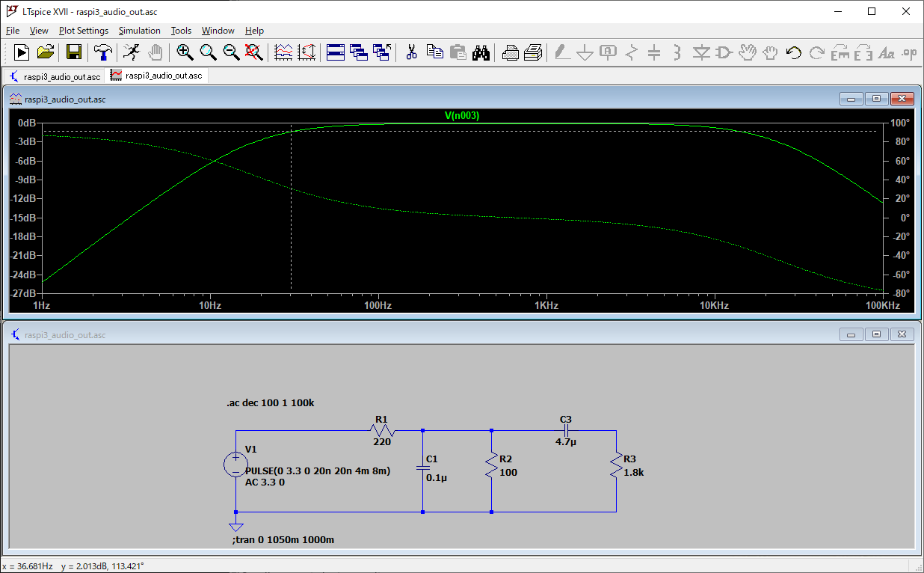Select the C1 capacitor symbol
Screen dimensions: 924x573
point(423,468)
